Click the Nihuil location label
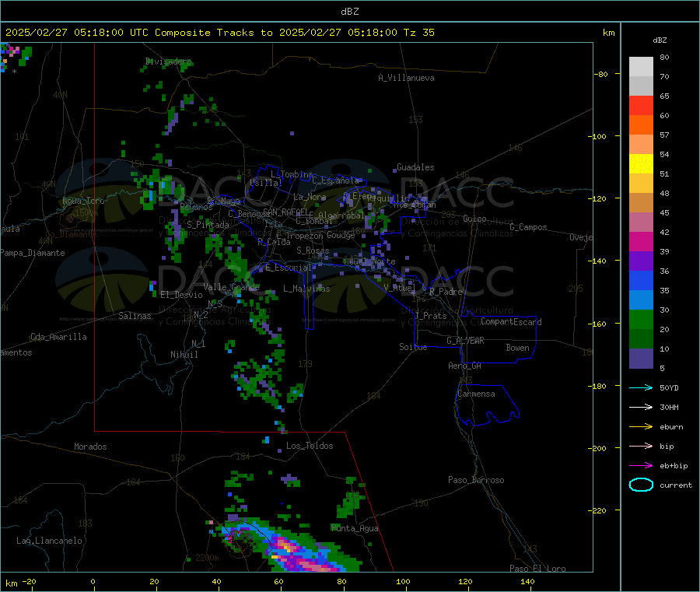Viewport: 700px width, 592px height. point(184,355)
